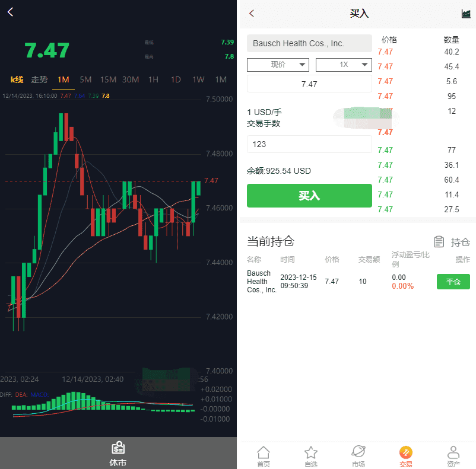The width and height of the screenshot is (476, 469).
Task: Open the 资产 assets person icon
Action: 453,453
